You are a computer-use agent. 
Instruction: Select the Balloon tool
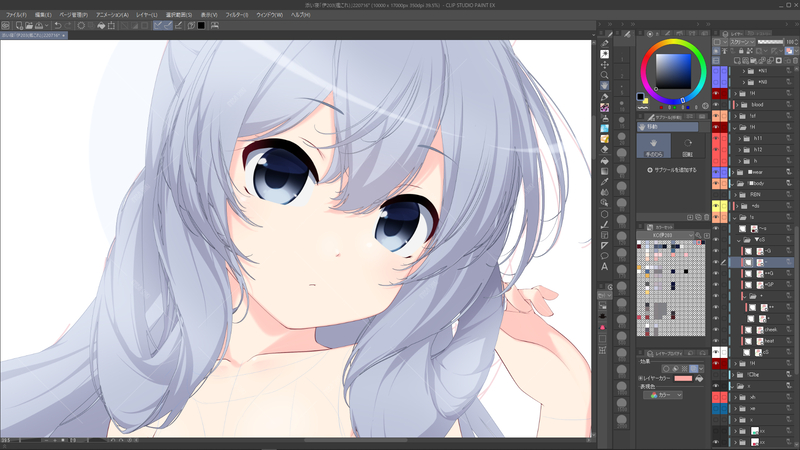[x=605, y=256]
